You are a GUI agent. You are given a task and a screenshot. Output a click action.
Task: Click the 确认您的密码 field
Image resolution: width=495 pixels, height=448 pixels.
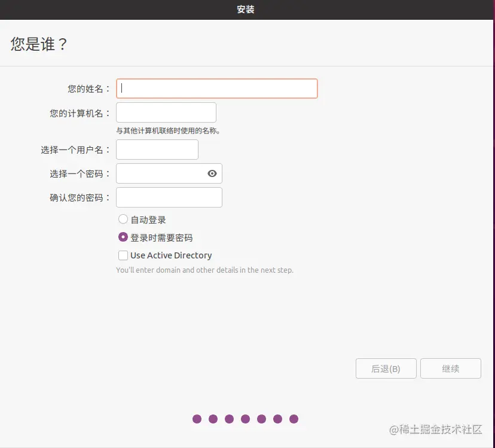pos(169,197)
